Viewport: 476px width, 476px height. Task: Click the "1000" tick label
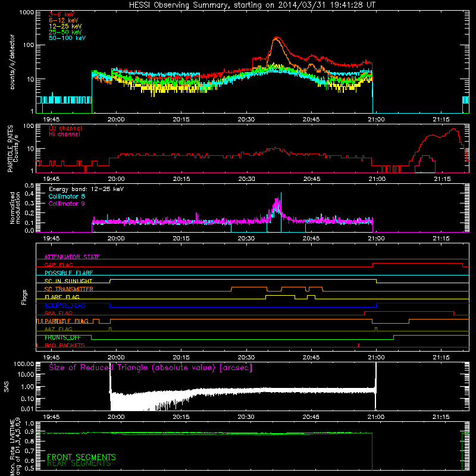(27, 12)
